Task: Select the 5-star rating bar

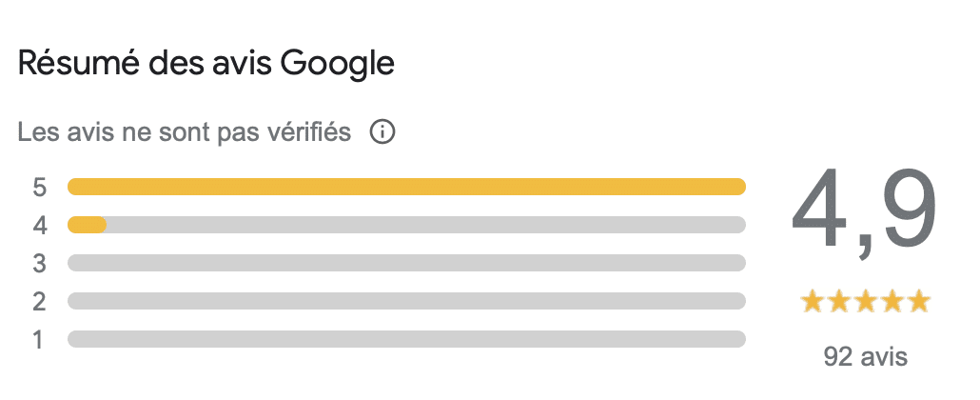Action: [x=406, y=187]
